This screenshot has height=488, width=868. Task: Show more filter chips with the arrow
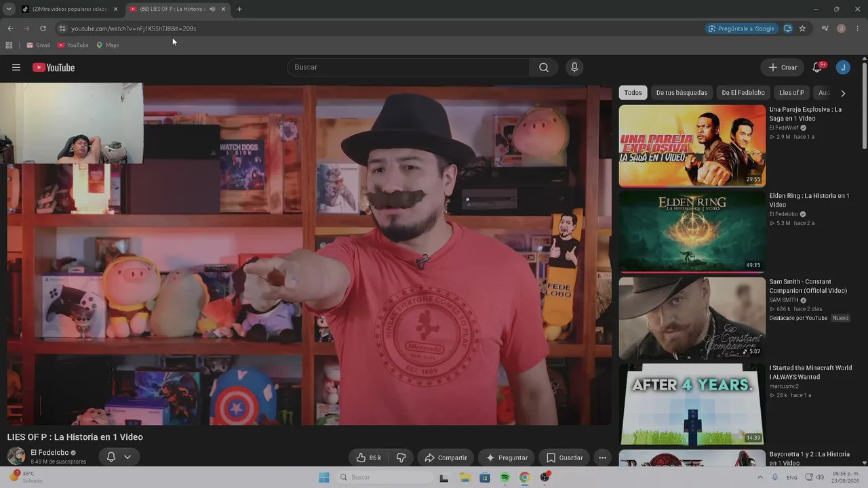click(843, 93)
